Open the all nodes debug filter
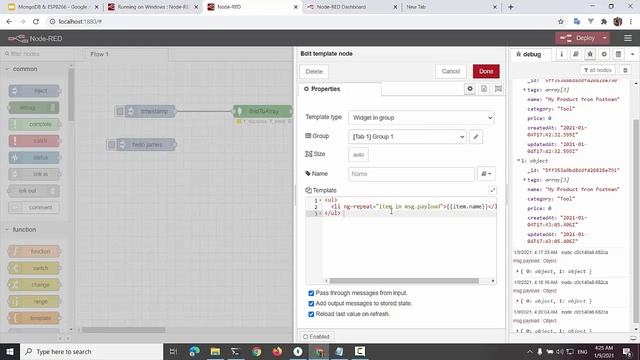This screenshot has height=360, width=640. click(x=598, y=70)
